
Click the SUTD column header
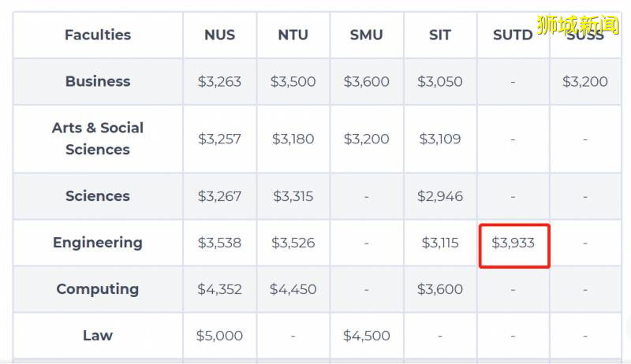click(513, 35)
